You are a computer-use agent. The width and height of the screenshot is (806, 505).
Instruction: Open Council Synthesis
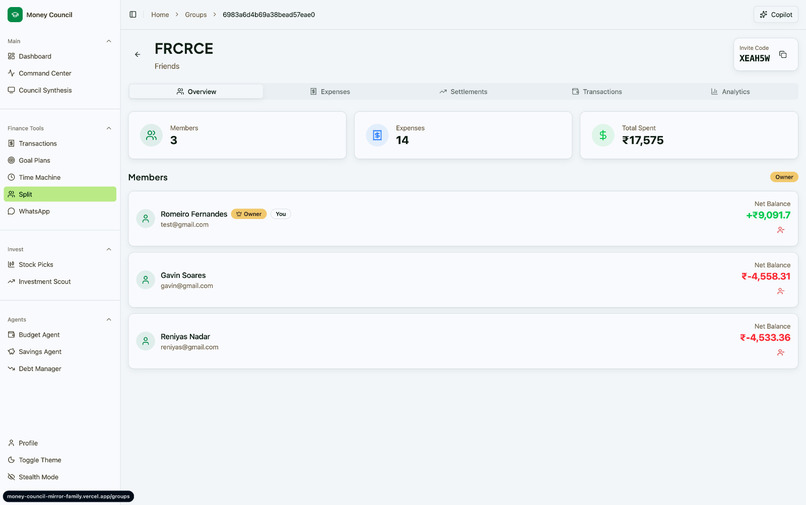(x=60, y=90)
